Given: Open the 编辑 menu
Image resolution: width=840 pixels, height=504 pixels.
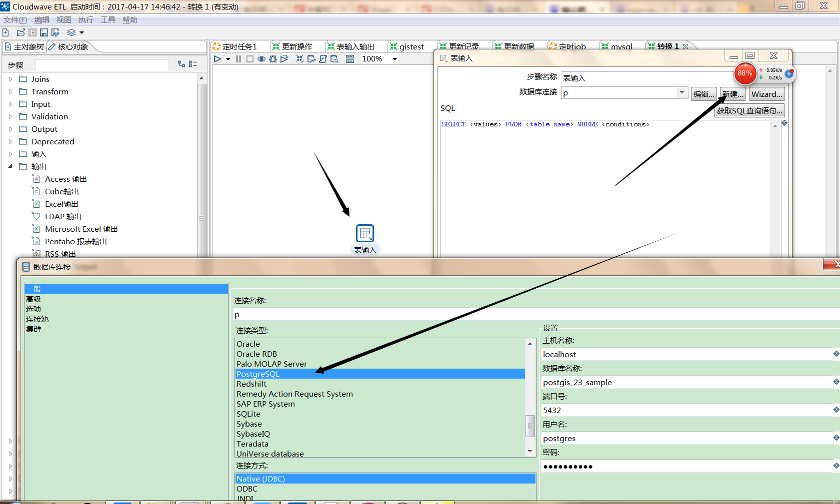Looking at the screenshot, I should click(42, 20).
